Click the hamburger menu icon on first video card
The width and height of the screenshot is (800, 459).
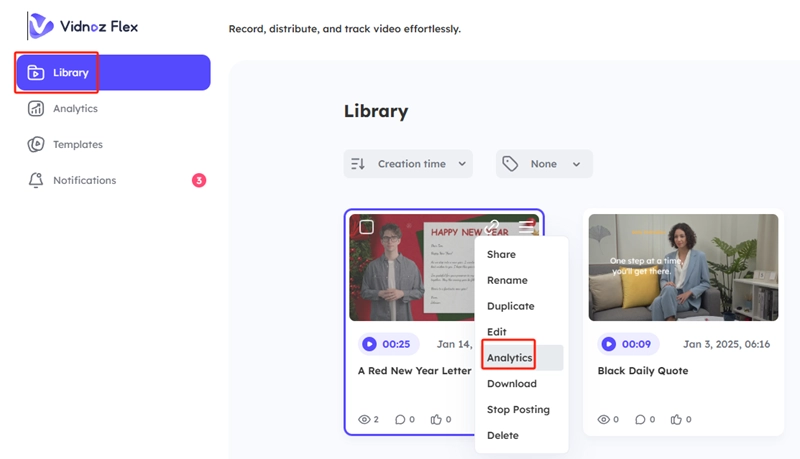(527, 227)
